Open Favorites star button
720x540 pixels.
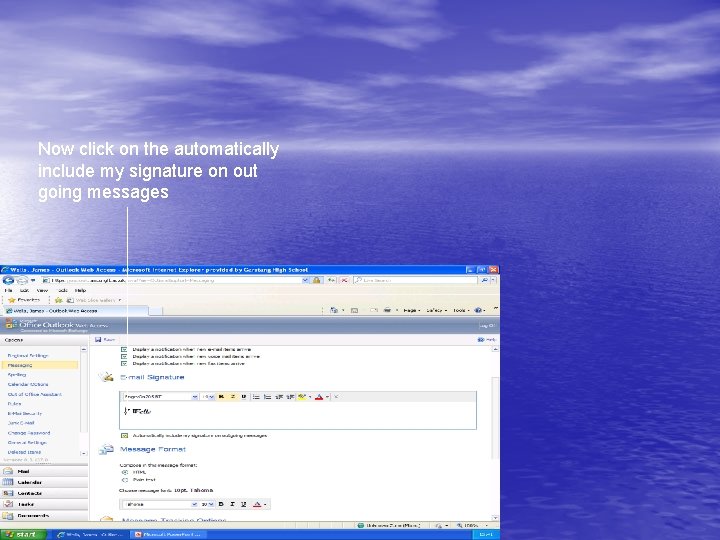click(24, 300)
